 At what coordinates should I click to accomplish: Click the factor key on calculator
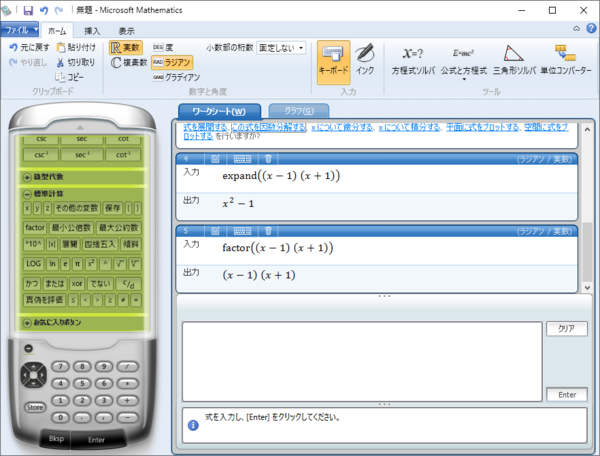(35, 228)
